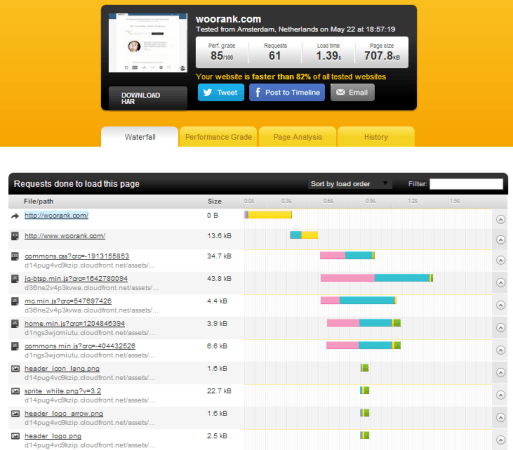The height and width of the screenshot is (450, 513).
Task: Expand details for the commons.css row
Action: (500, 260)
